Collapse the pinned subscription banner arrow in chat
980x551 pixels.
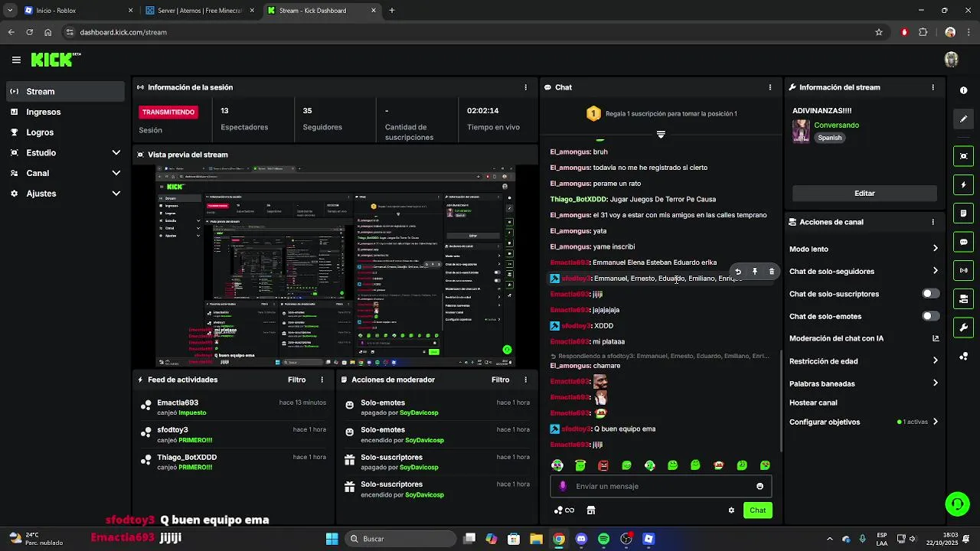point(661,135)
